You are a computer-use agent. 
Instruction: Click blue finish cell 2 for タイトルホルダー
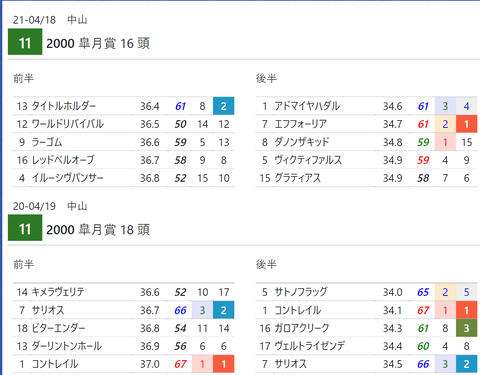coord(224,106)
